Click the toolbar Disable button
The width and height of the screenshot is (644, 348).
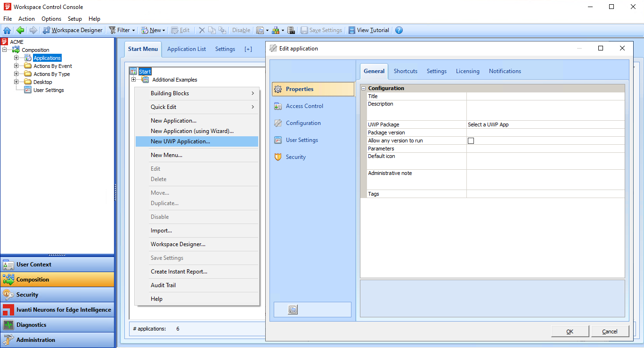[241, 30]
